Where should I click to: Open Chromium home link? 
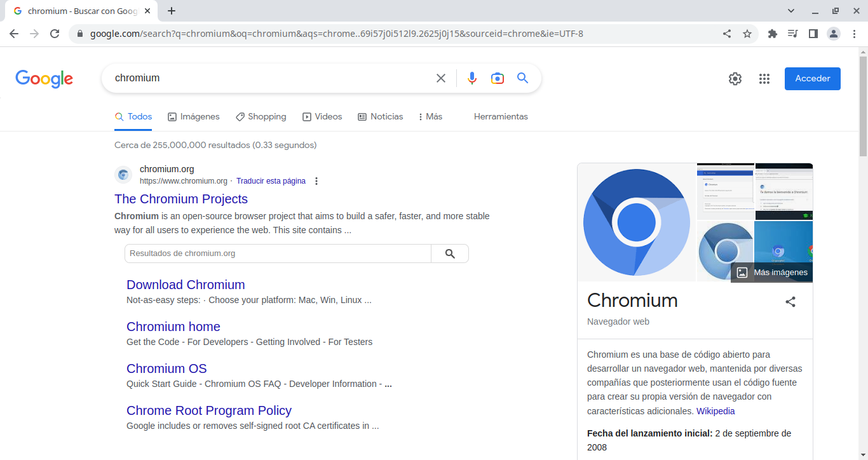pos(173,327)
